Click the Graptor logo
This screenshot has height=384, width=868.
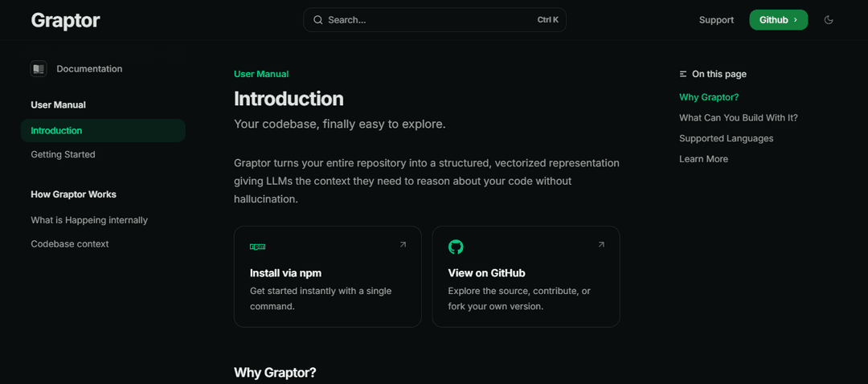[x=65, y=20]
